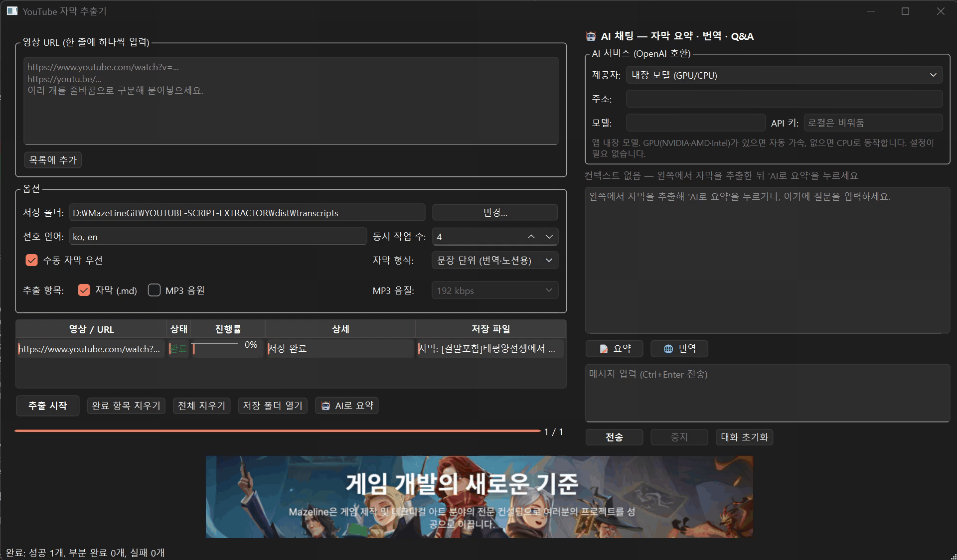957x560 pixels.
Task: Open the 제공자 provider dropdown
Action: point(784,75)
